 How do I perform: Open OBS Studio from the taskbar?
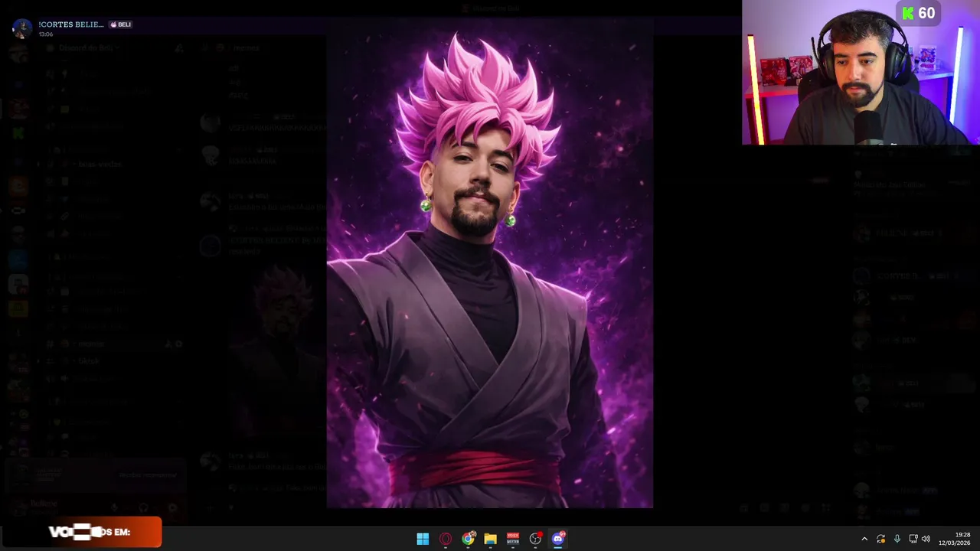[535, 539]
